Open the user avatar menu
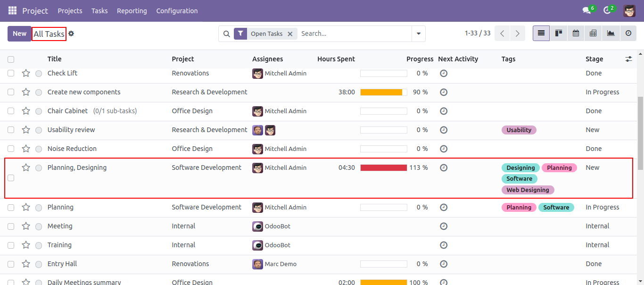Image resolution: width=644 pixels, height=285 pixels. [629, 10]
